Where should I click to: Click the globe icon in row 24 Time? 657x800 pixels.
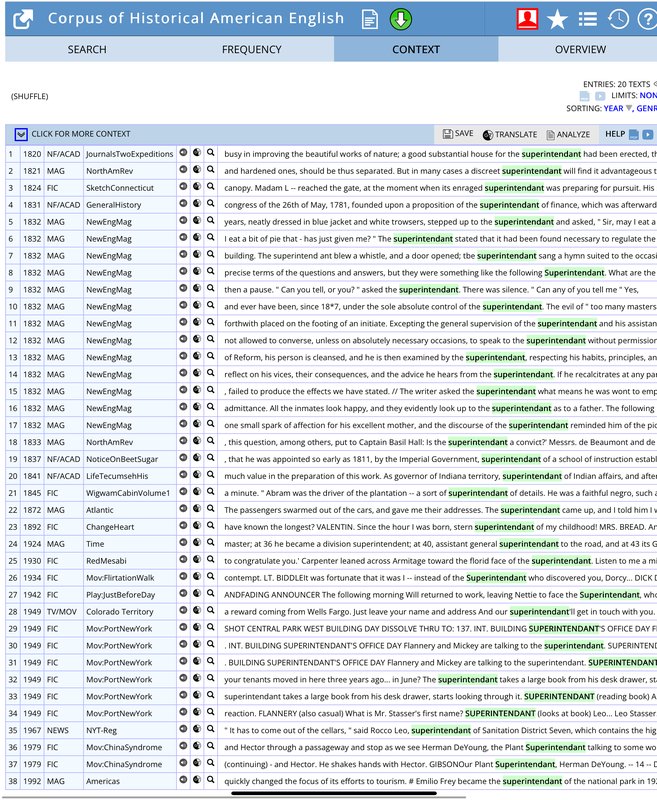pos(197,542)
